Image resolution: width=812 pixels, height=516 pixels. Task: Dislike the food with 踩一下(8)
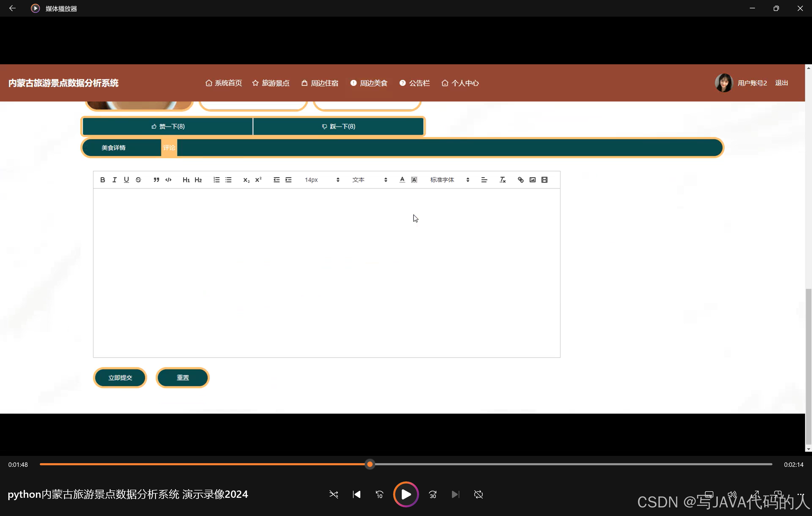click(x=338, y=126)
